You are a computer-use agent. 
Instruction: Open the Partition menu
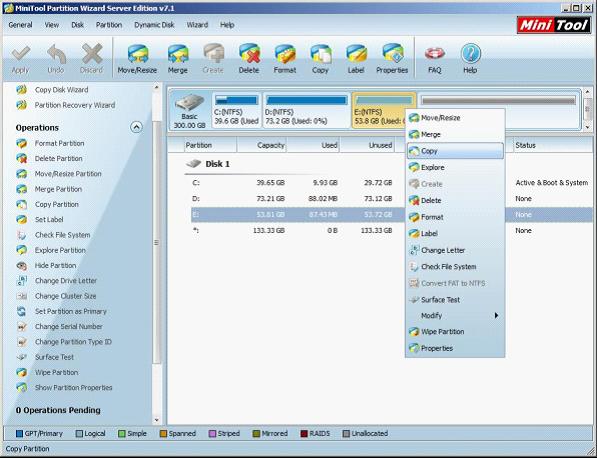109,25
